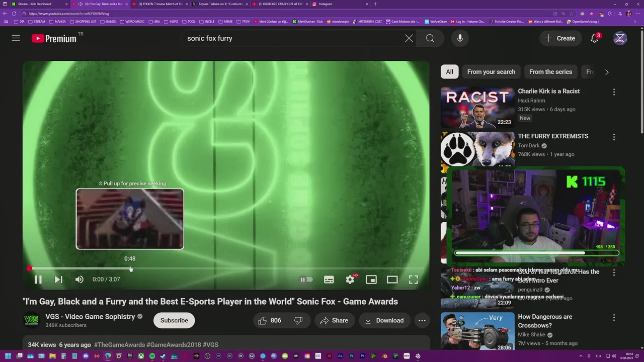Select the All filter chip
The height and width of the screenshot is (362, 644).
[x=449, y=72]
